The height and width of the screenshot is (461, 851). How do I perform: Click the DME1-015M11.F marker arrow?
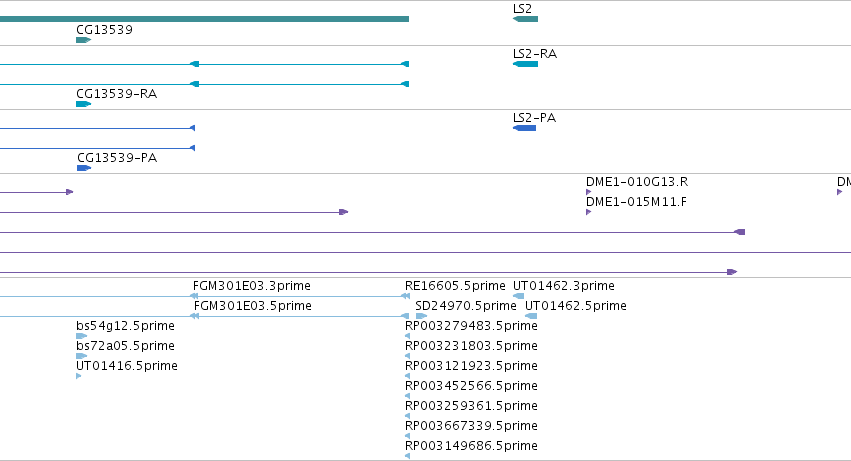click(588, 212)
